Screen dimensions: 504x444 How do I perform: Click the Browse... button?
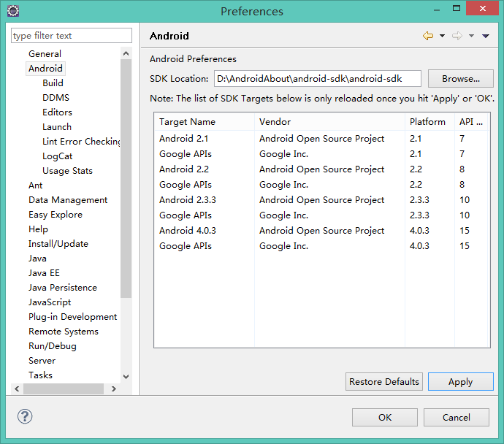point(461,79)
